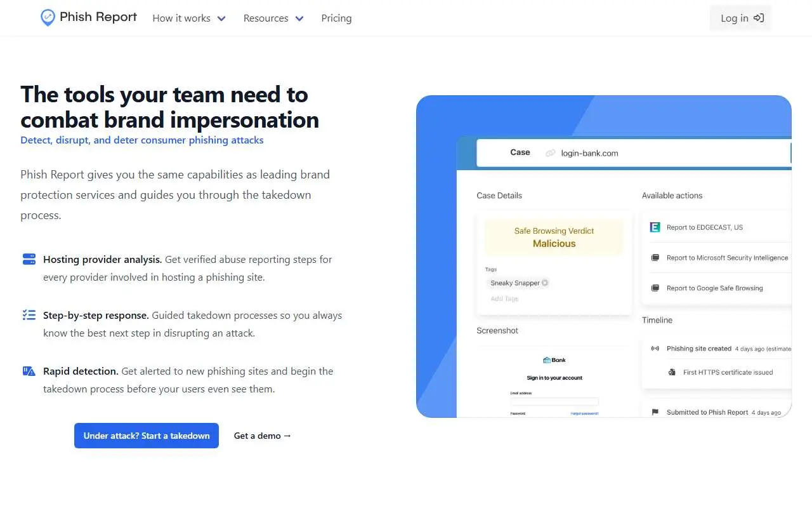Click the Add Tags field in Case Details
Image resolution: width=812 pixels, height=508 pixels.
[x=504, y=298]
